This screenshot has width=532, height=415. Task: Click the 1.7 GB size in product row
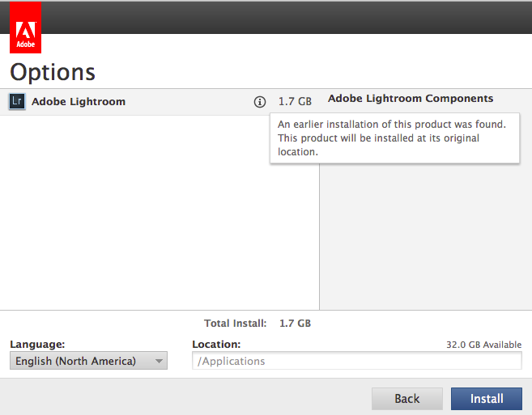295,102
